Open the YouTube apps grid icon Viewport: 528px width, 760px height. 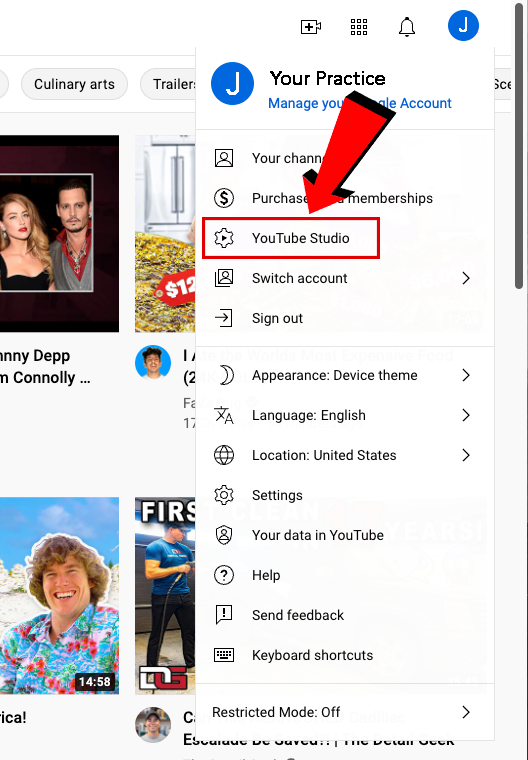pyautogui.click(x=359, y=27)
